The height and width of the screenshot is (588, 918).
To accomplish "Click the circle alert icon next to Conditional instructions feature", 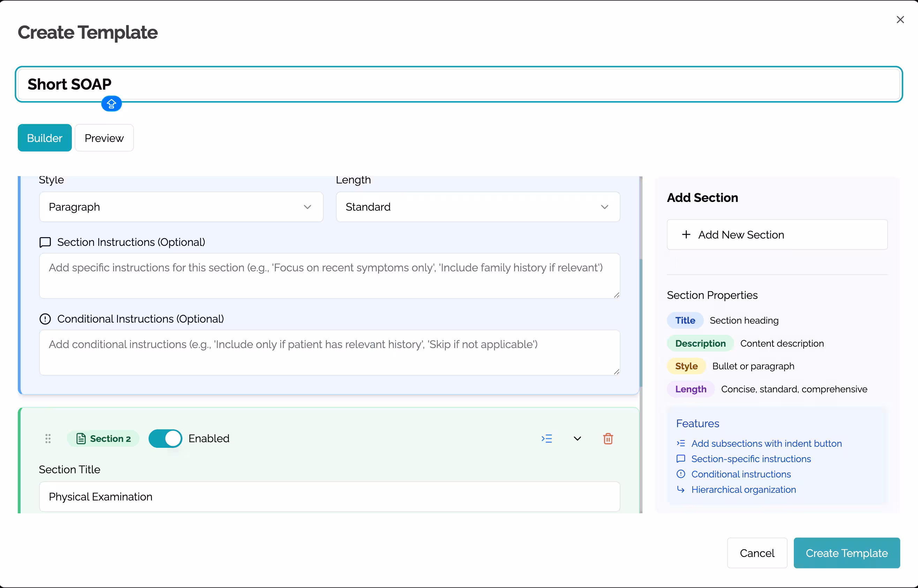I will [681, 474].
